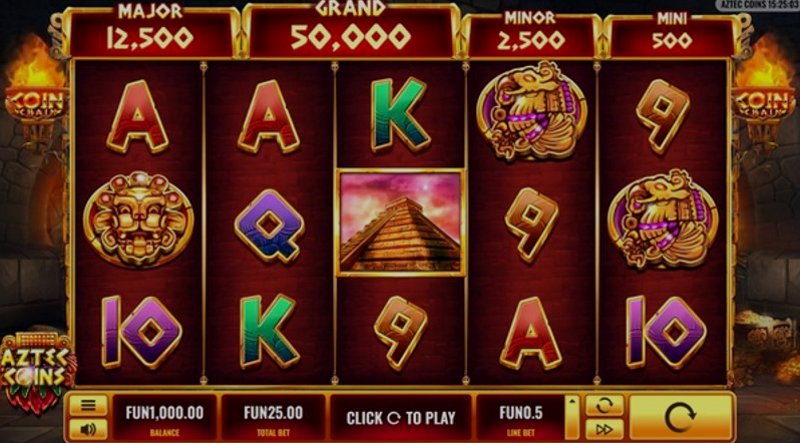Click the golden bird symbol on reel four
The width and height of the screenshot is (800, 443).
click(531, 110)
